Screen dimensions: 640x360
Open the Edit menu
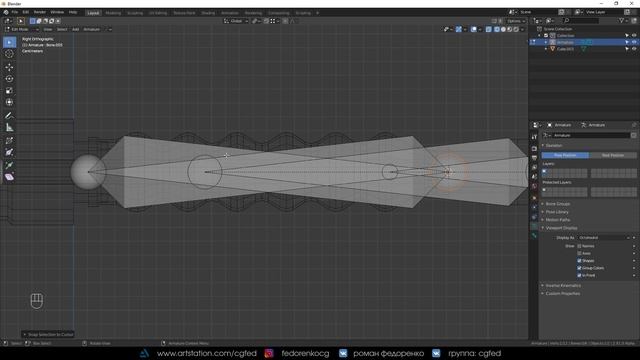[x=26, y=12]
